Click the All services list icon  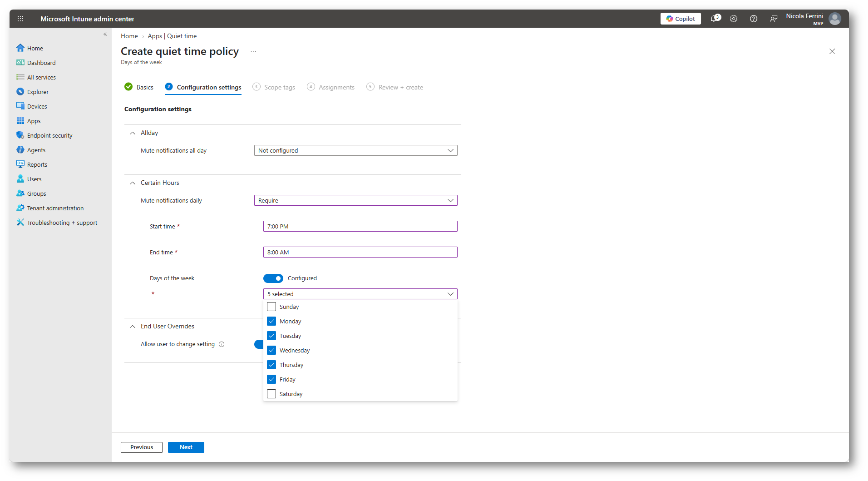coord(20,77)
